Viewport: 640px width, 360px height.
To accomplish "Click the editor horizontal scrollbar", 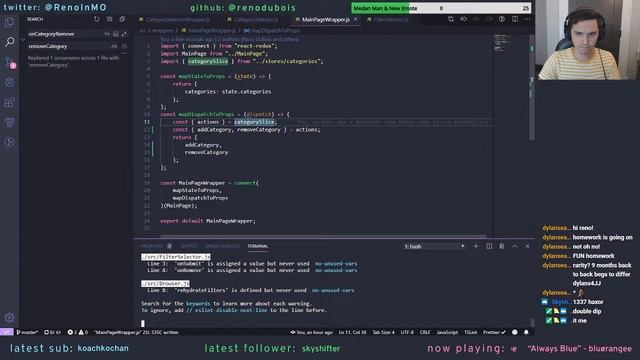I will click(323, 236).
